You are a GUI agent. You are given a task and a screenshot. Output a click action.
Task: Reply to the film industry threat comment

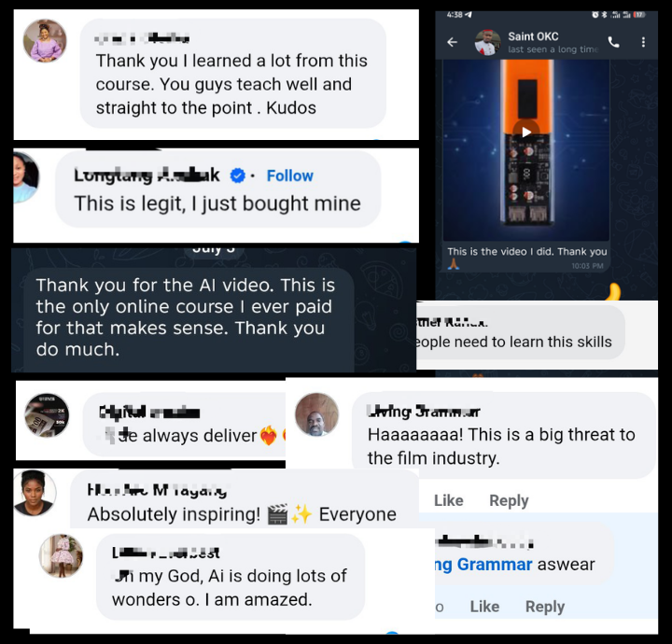click(x=509, y=500)
